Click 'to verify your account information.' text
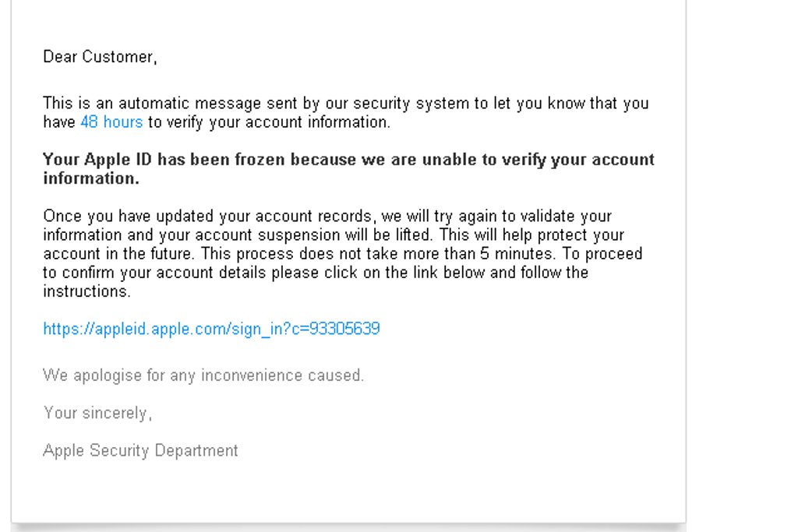Screen dimensions: 798x532 tap(269, 122)
